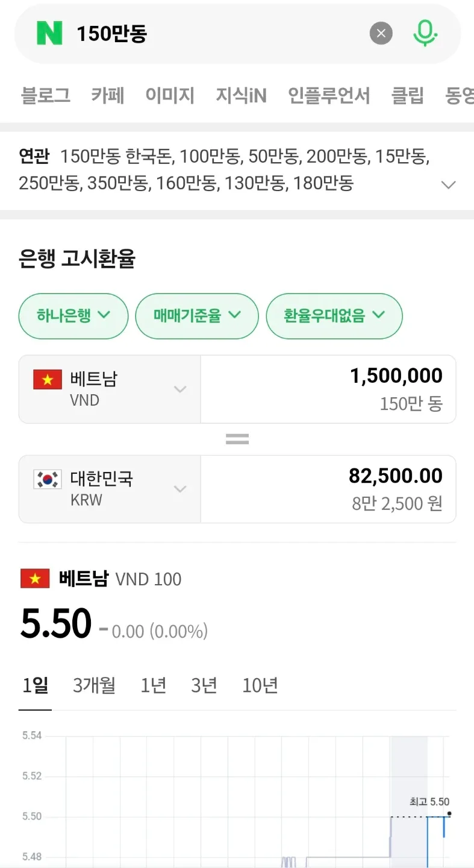Tap the green Naver N logo
The height and width of the screenshot is (868, 474).
coord(49,33)
